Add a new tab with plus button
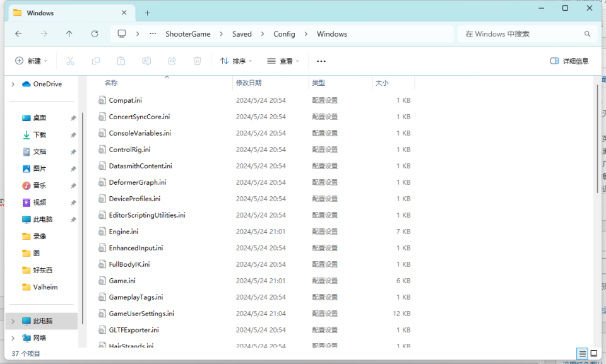The width and height of the screenshot is (606, 364). (x=147, y=13)
